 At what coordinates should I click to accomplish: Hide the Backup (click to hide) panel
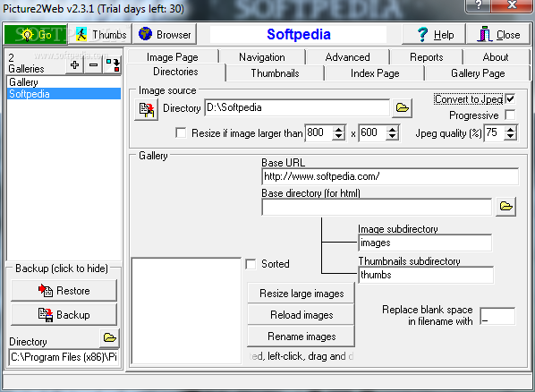[62, 268]
